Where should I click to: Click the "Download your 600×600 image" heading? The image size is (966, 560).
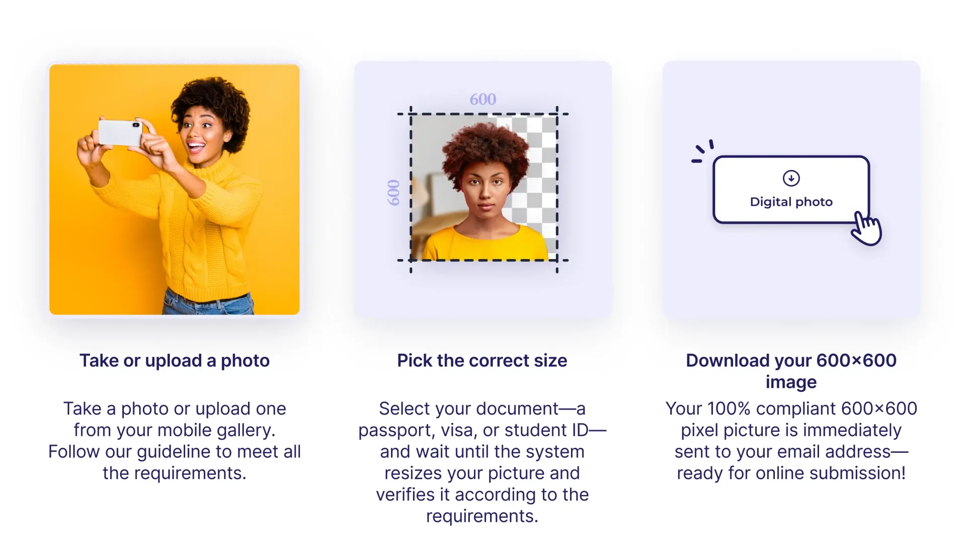[791, 371]
